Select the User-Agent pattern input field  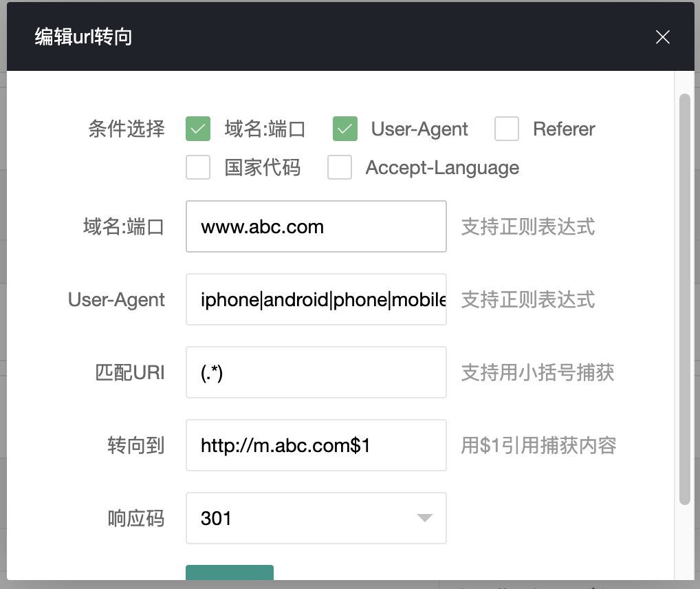[316, 299]
